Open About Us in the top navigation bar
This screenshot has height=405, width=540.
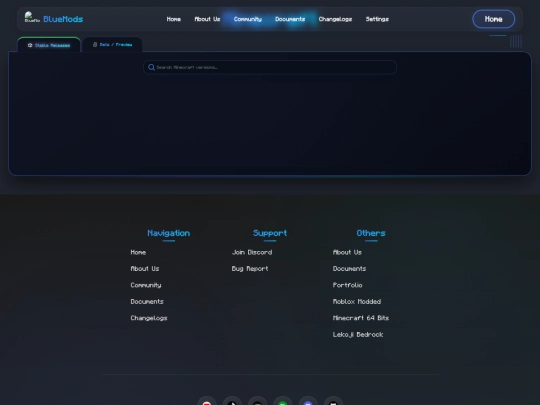click(207, 19)
